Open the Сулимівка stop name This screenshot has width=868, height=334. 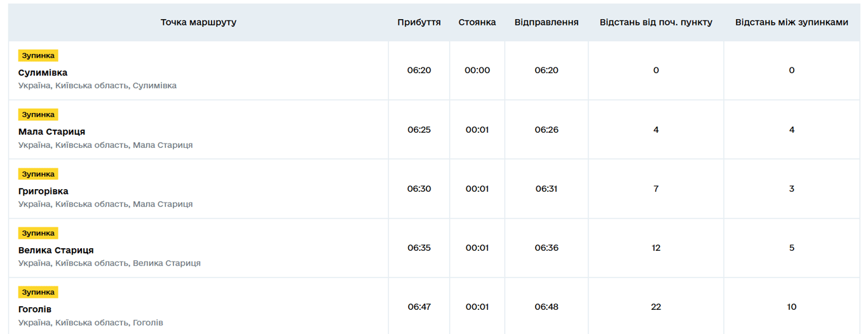pyautogui.click(x=43, y=72)
